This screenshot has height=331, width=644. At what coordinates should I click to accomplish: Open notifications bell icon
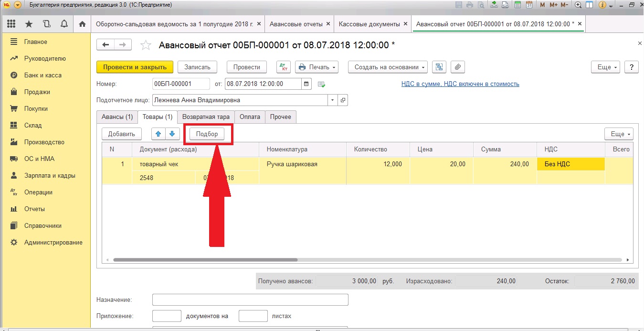tap(64, 24)
